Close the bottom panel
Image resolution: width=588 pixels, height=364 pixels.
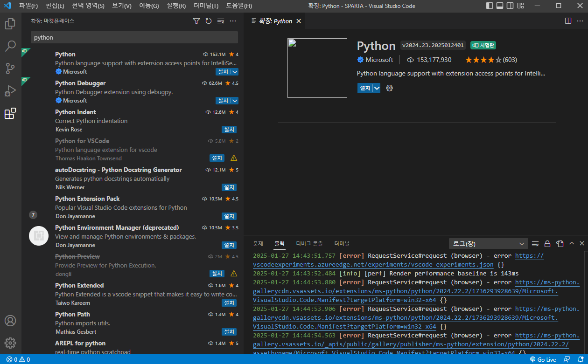(582, 244)
